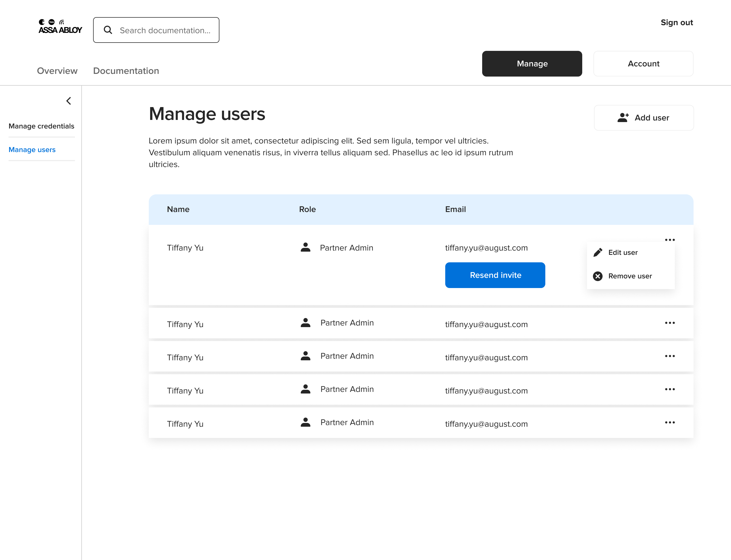
Task: Open the three-dot menu on the first user row
Action: click(670, 240)
